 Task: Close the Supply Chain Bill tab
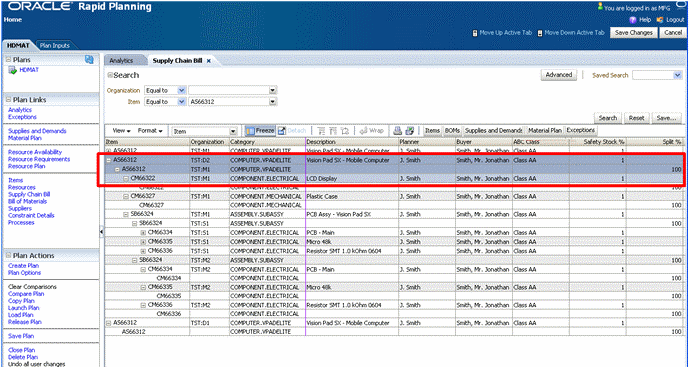209,61
